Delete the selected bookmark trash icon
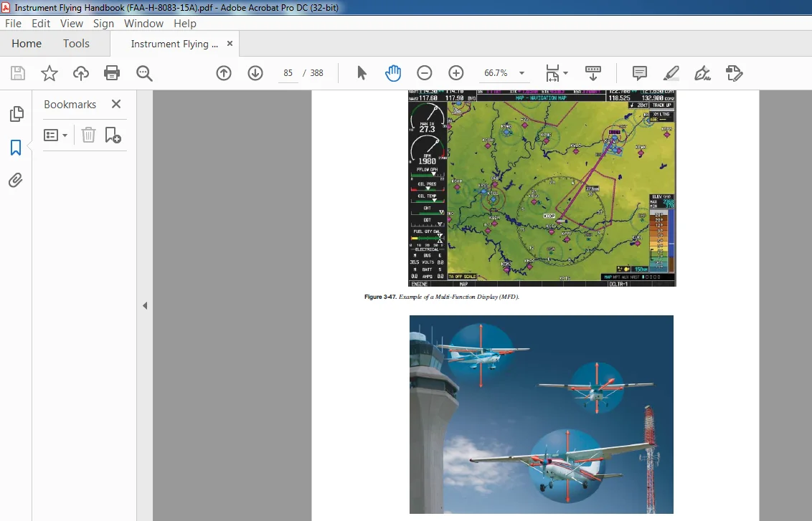This screenshot has width=812, height=521. tap(88, 135)
